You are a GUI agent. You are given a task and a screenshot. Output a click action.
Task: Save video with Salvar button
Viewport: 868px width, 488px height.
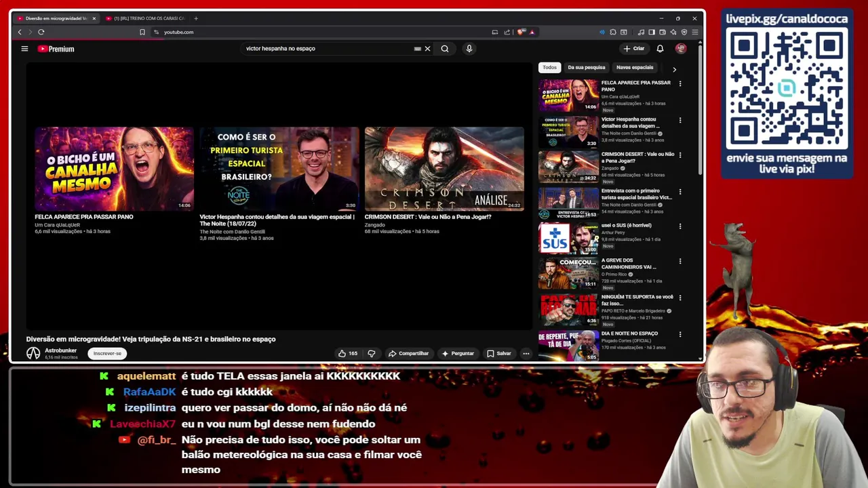[499, 353]
